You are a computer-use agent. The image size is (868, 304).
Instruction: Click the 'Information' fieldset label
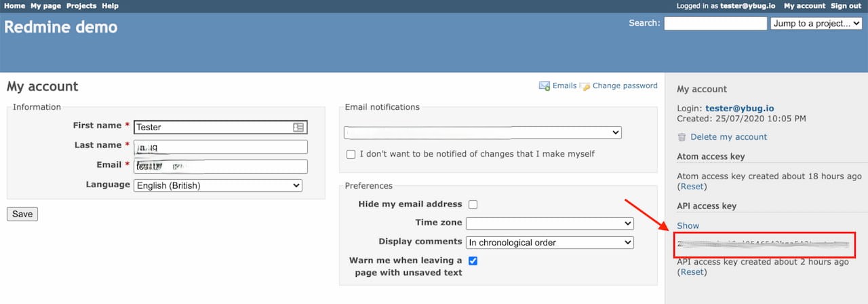point(37,107)
